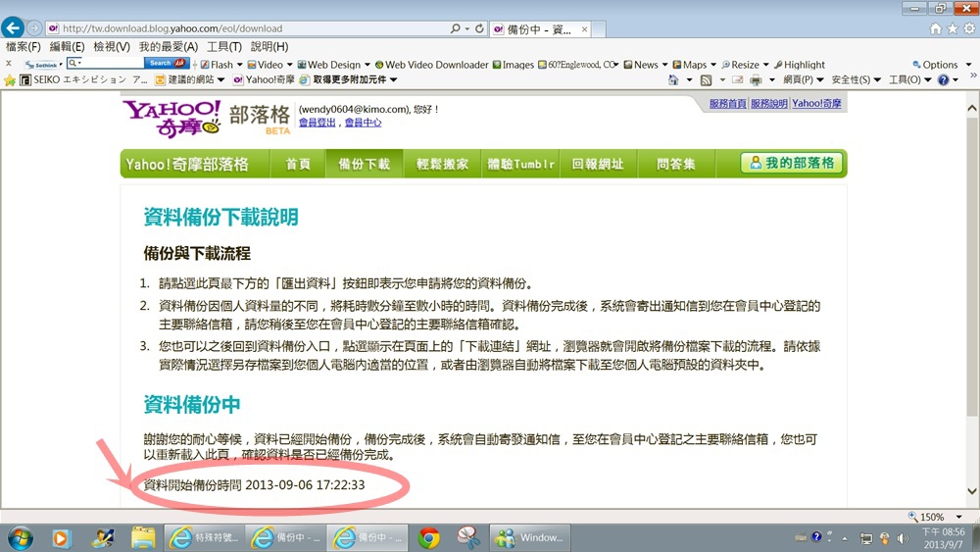Click the 回報網址 navigation tab
This screenshot has width=980, height=552.
click(598, 164)
